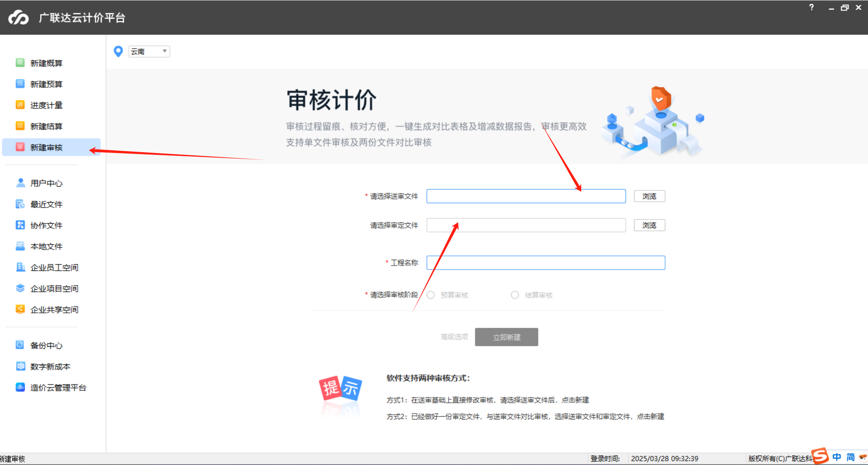Open 新建预算 menu item

coord(46,84)
